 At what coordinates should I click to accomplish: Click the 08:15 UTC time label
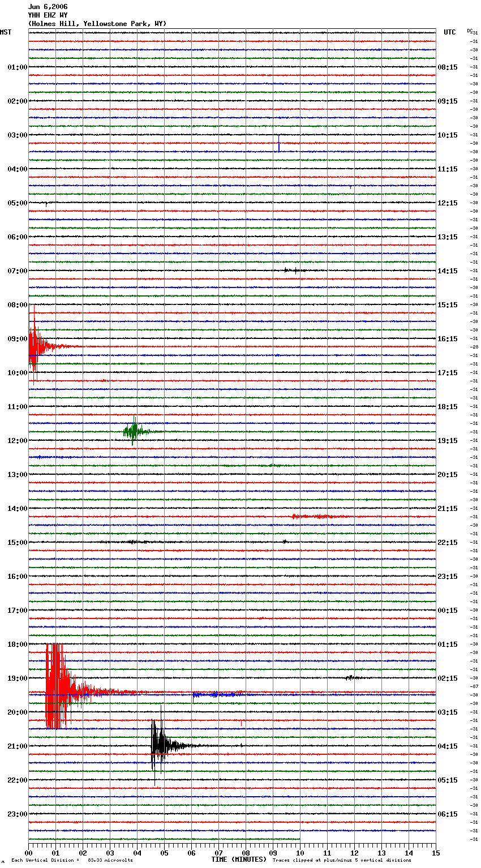point(448,67)
